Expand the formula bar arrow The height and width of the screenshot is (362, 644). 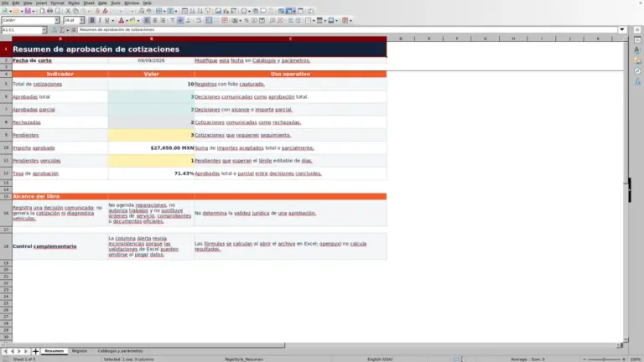(x=622, y=29)
